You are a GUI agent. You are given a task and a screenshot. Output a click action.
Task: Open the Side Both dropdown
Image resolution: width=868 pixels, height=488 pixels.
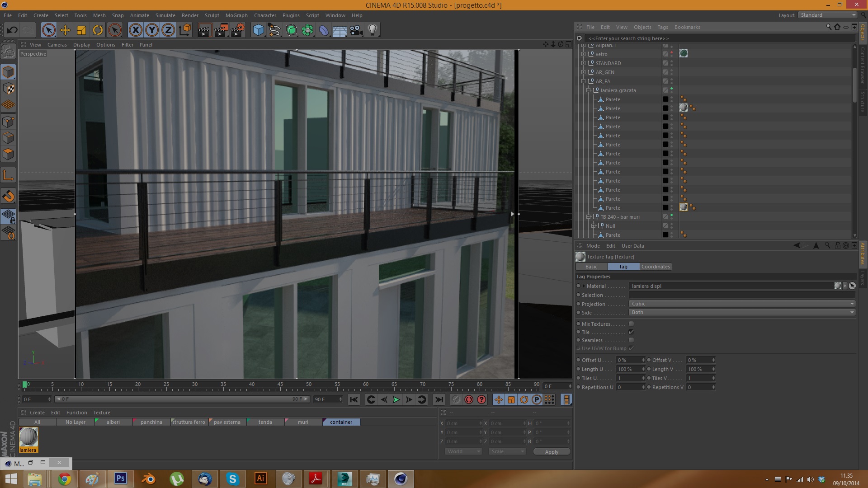coord(741,312)
